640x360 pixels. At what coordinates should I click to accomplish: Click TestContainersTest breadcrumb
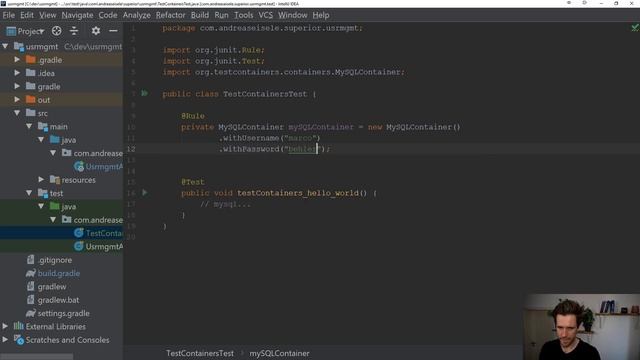click(x=200, y=353)
